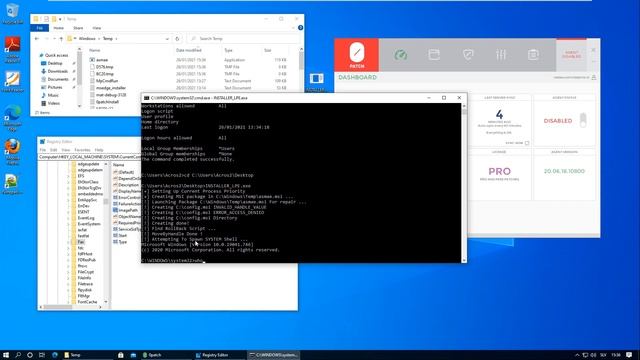Viewport: 640px width, 360px height.
Task: Click the PRO license label
Action: pyautogui.click(x=500, y=171)
